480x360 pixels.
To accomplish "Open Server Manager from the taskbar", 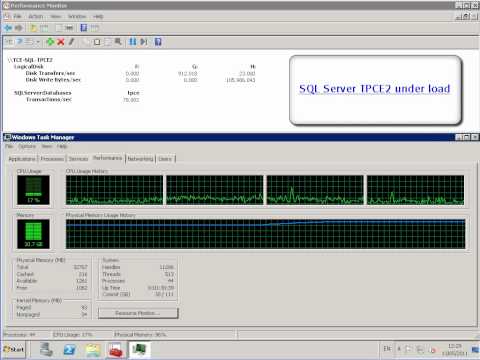I will pyautogui.click(x=46, y=350).
